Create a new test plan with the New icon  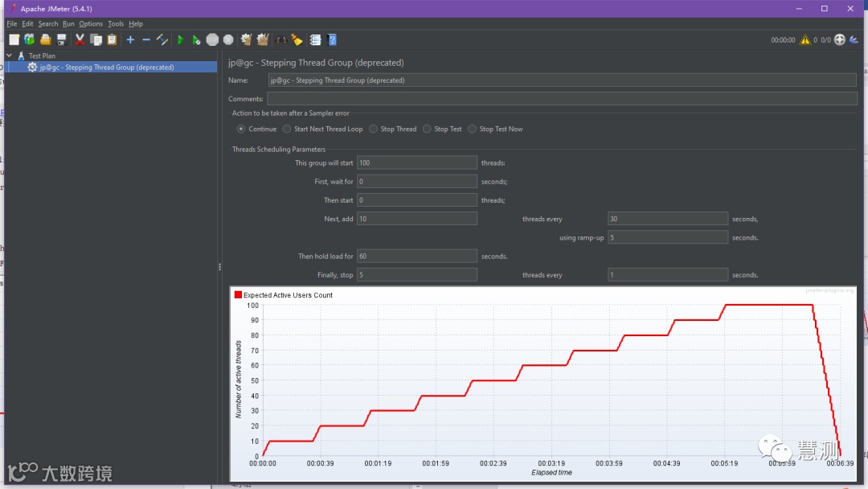coord(14,39)
